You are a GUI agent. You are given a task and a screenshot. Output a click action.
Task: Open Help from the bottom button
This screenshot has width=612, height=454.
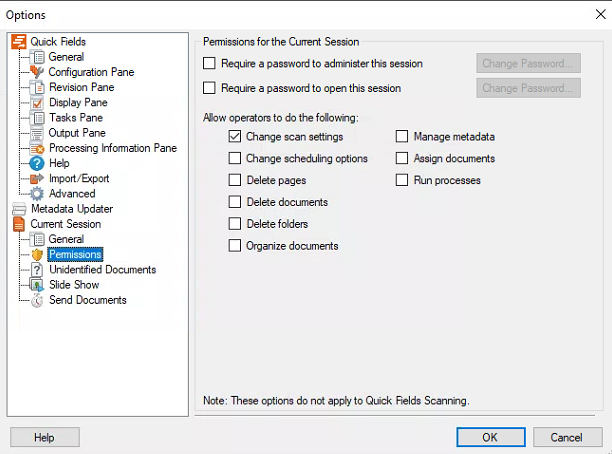(x=45, y=437)
